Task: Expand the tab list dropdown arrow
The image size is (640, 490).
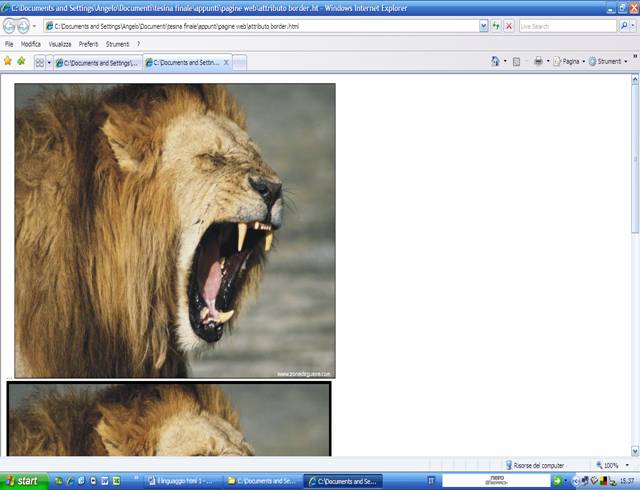Action: (x=49, y=63)
